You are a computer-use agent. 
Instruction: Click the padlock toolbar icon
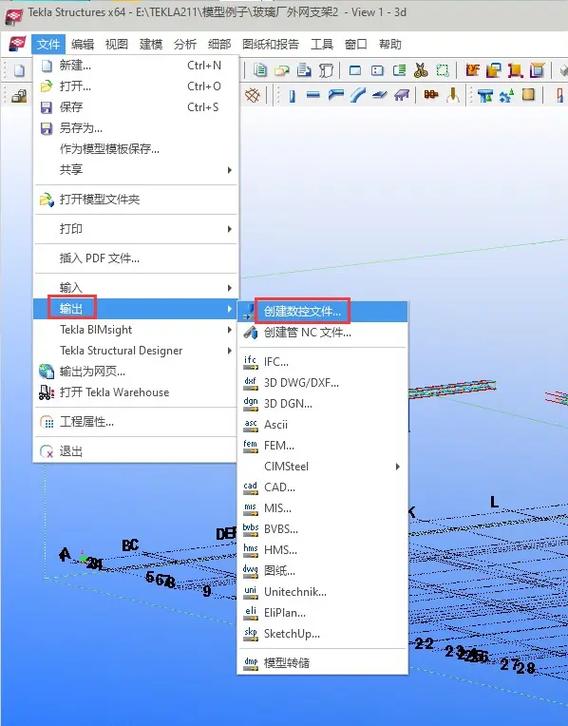click(x=19, y=96)
